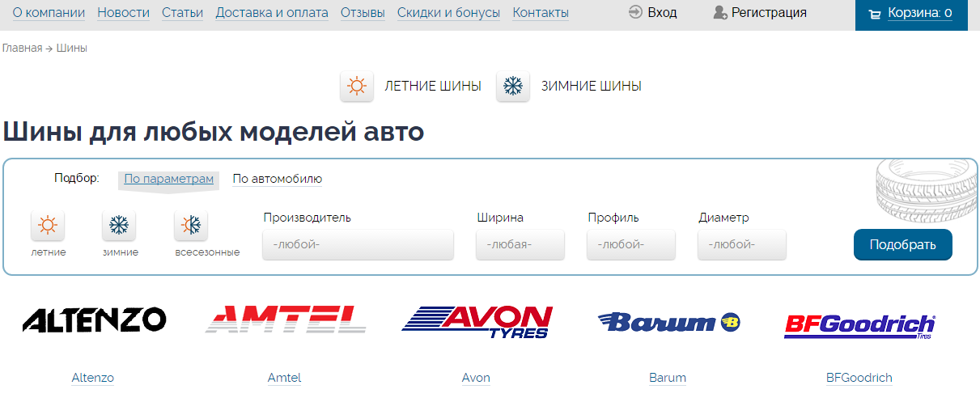The height and width of the screenshot is (419, 980).
Task: Select the летние sun filter toggle
Action: pos(48,225)
